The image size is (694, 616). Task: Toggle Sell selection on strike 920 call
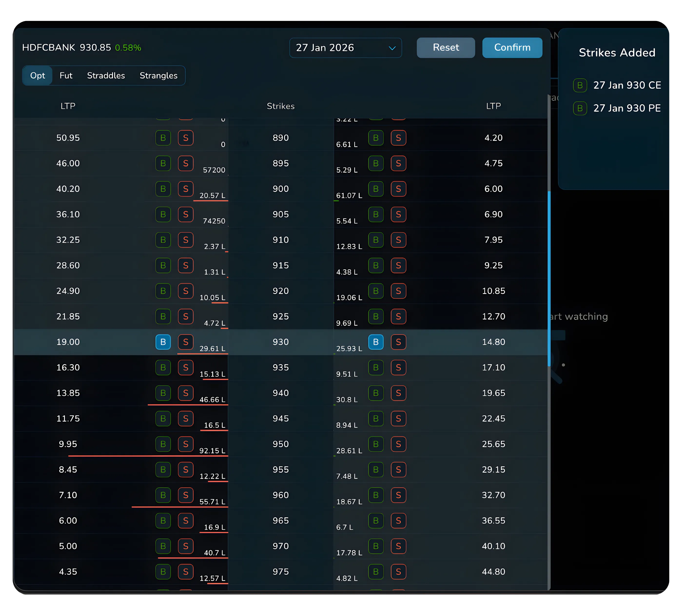coord(186,291)
